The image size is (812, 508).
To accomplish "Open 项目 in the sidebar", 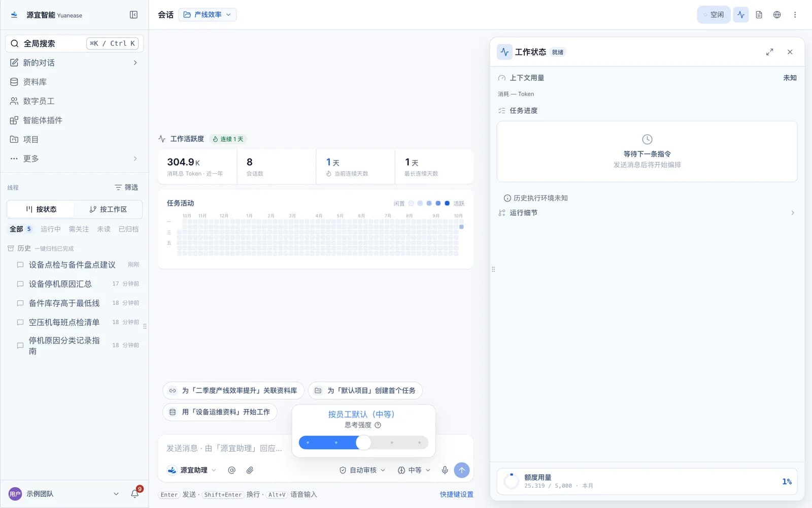I will click(74, 139).
